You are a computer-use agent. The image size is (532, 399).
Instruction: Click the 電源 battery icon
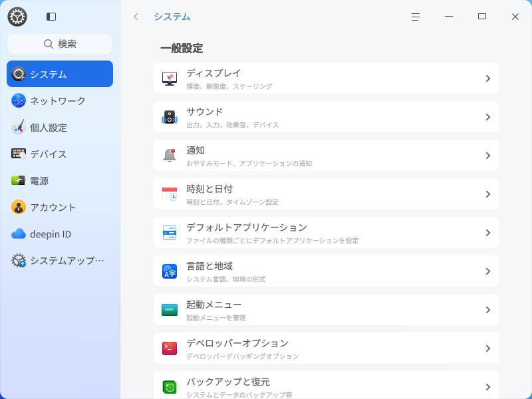[19, 180]
